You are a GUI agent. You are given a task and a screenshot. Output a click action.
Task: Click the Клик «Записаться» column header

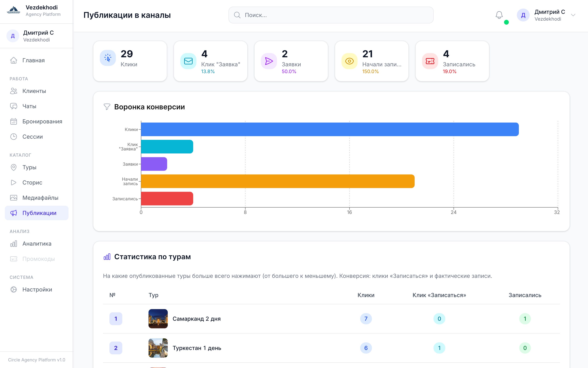coord(439,295)
